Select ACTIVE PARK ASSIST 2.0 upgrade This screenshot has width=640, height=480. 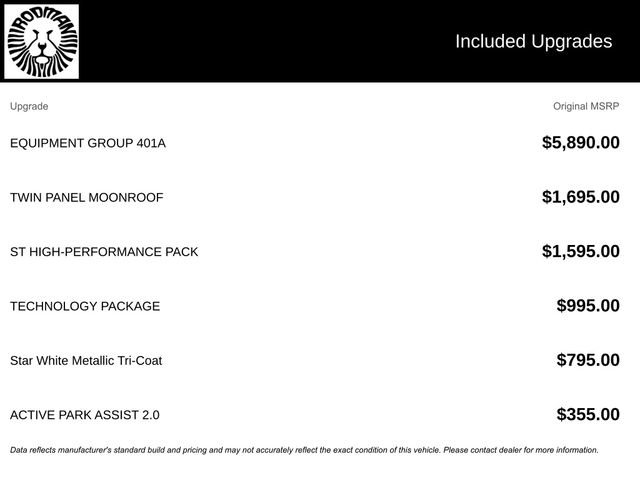click(84, 415)
